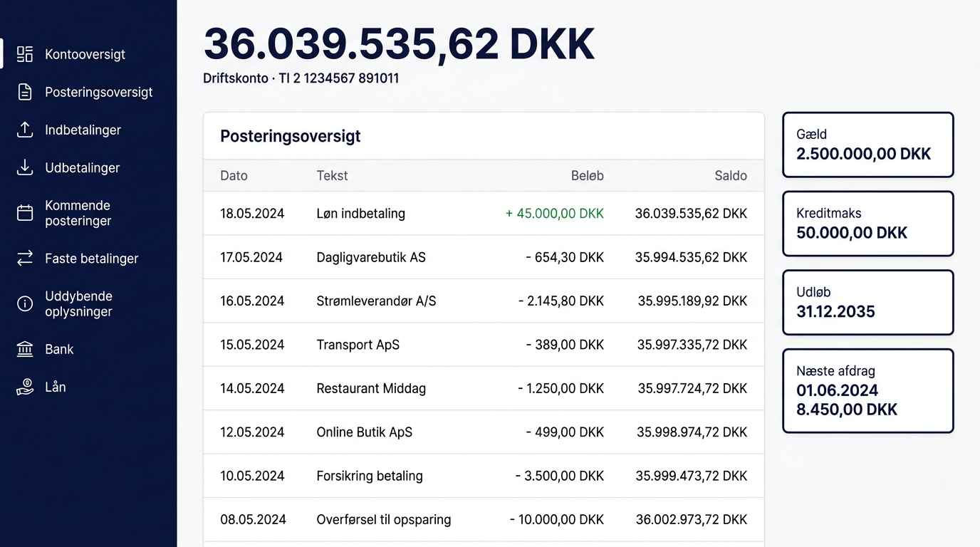This screenshot has width=980, height=547.
Task: Click the date 18.05.2024
Action: 252,213
